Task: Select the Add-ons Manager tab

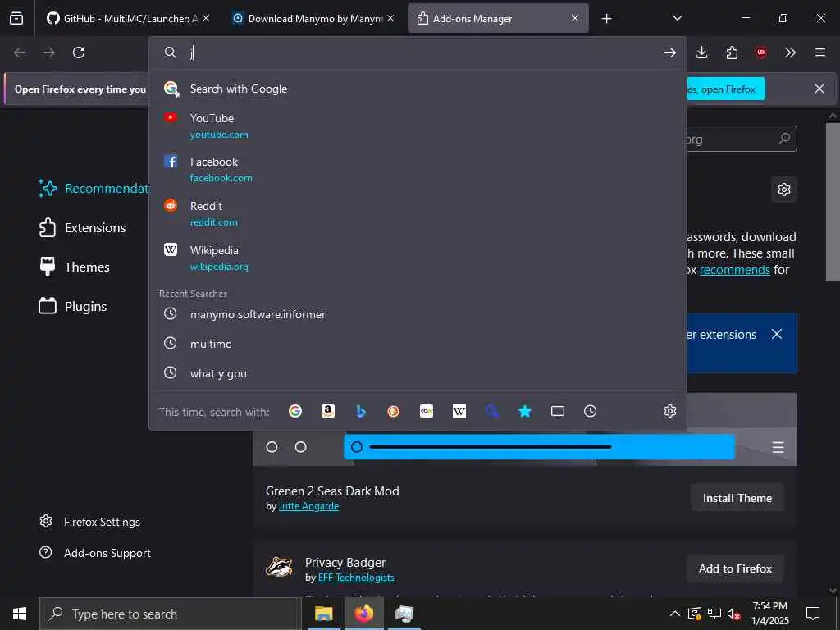Action: tap(498, 18)
